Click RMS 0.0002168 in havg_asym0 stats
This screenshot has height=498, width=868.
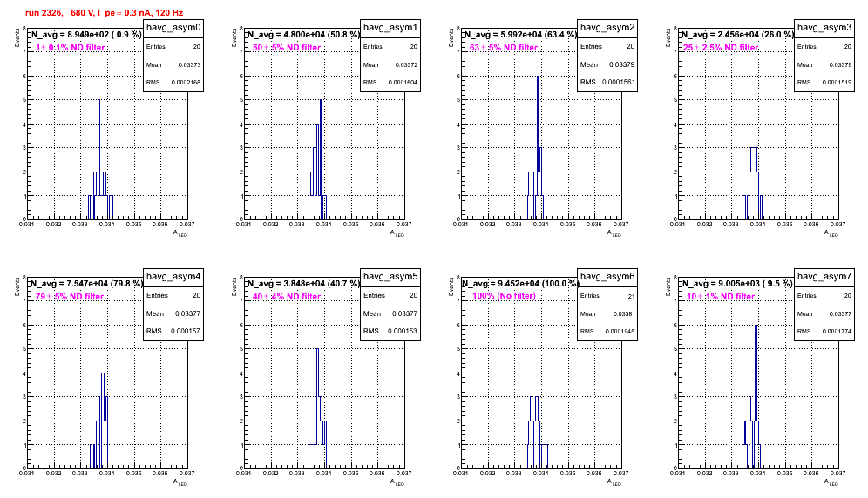(x=173, y=83)
